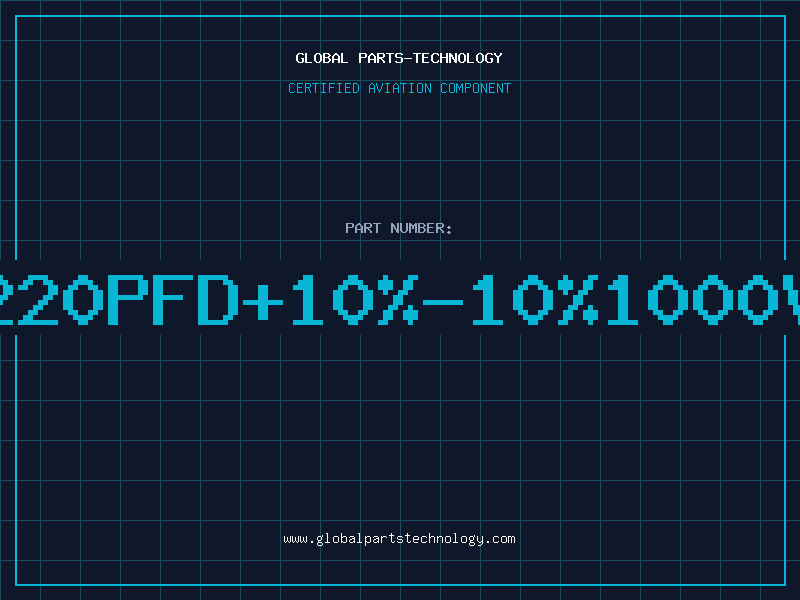
Task: Click the 'PART NUMBER:' label
Action: 399,228
